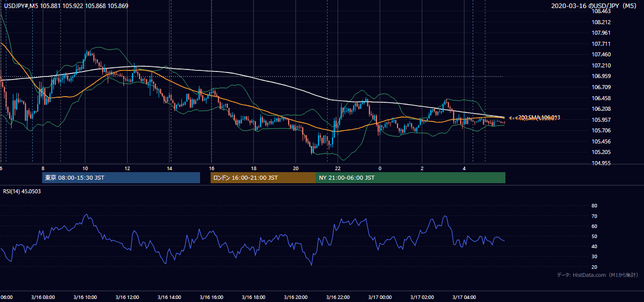Click the RSI scale value 70
The width and height of the screenshot is (644, 302).
tap(594, 216)
